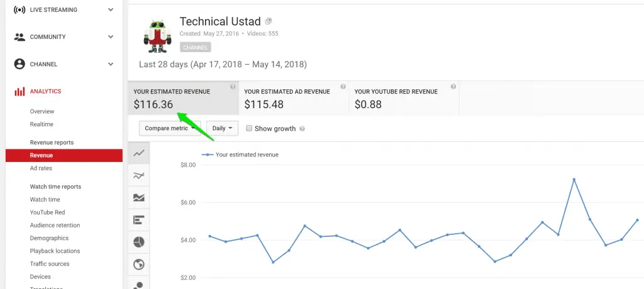
Task: Open help for YouTube Red Revenue
Action: [453, 87]
